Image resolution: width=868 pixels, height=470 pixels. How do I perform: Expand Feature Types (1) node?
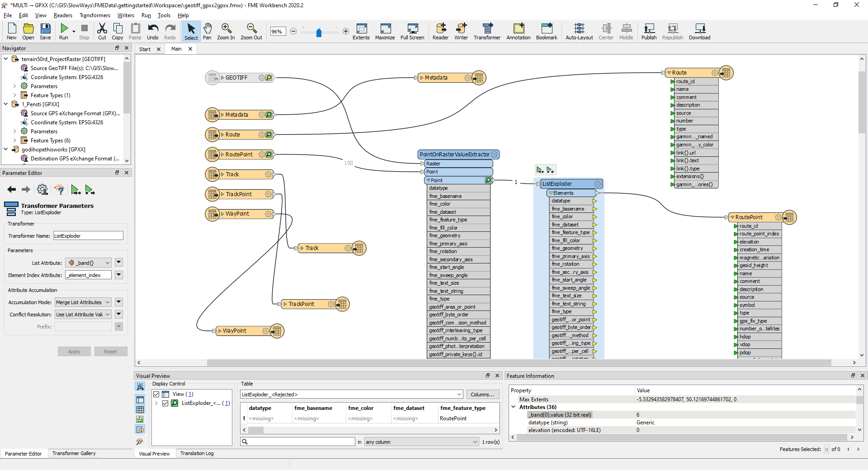click(x=14, y=95)
